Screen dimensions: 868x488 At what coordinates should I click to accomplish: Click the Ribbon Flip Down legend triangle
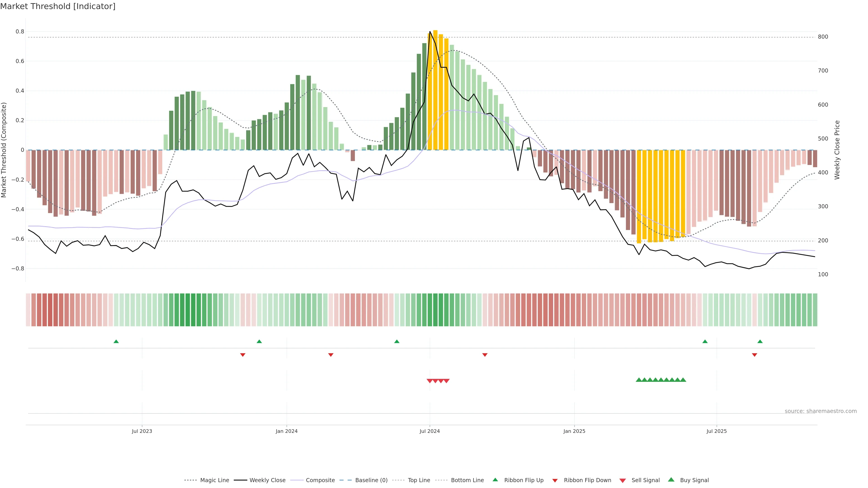coord(555,481)
